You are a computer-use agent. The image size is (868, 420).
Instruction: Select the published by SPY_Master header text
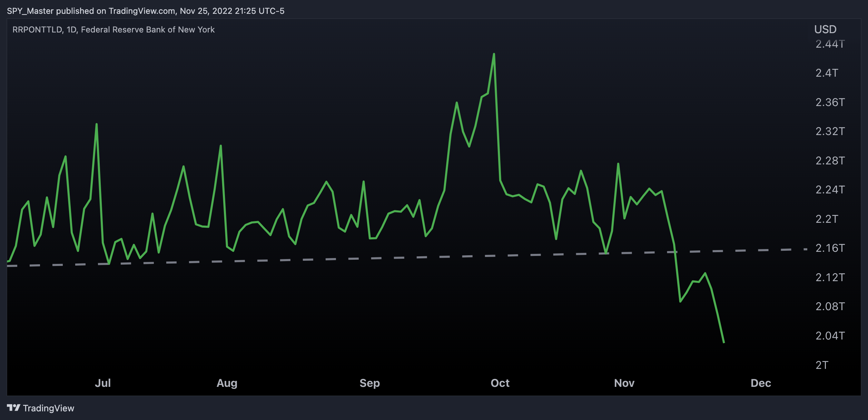[146, 11]
